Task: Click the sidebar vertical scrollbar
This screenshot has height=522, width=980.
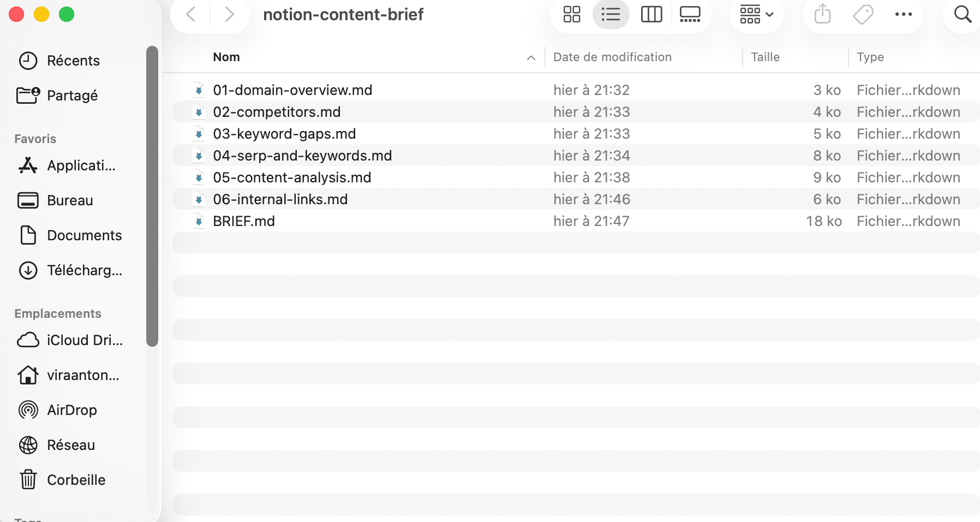Action: 152,197
